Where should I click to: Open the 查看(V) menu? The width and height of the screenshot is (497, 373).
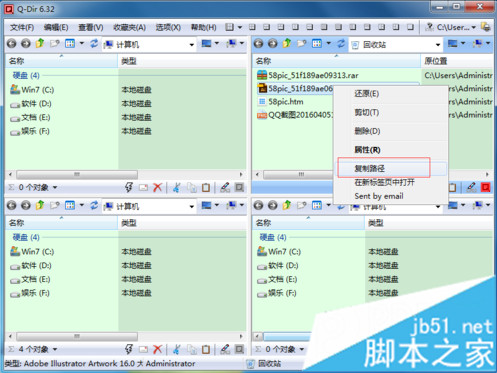91,27
